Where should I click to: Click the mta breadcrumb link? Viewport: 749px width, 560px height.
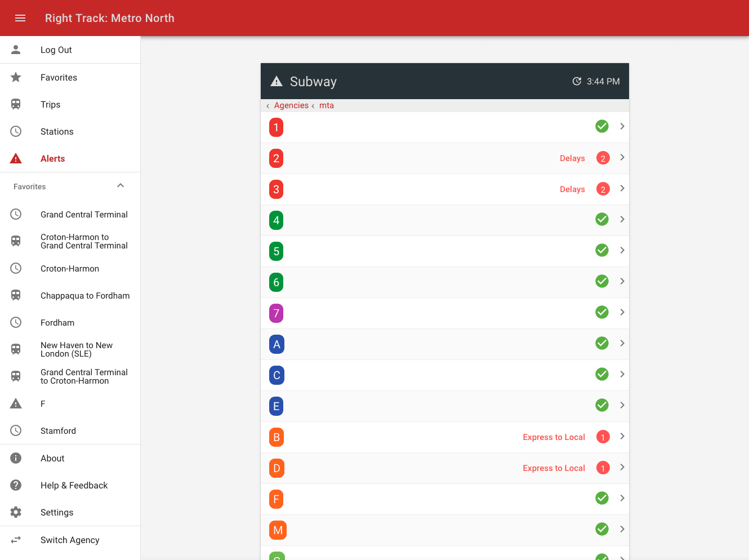click(327, 105)
